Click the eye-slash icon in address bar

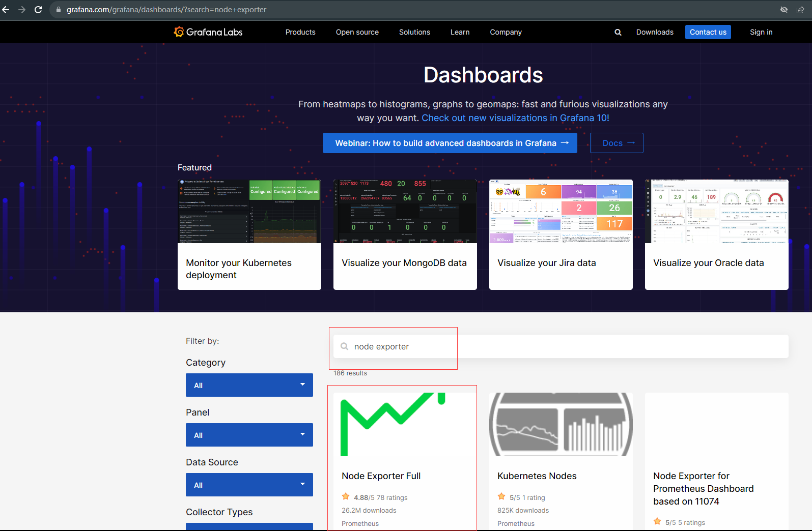784,10
